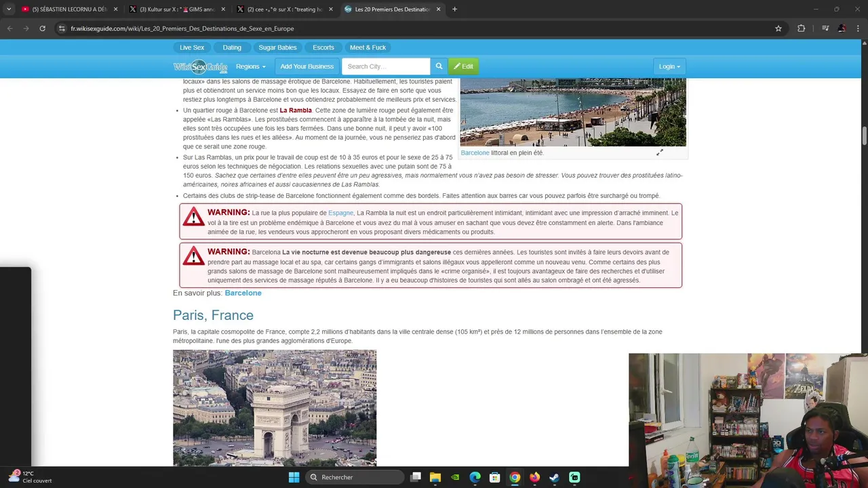Open the green app icon on the taskbar

click(574, 477)
